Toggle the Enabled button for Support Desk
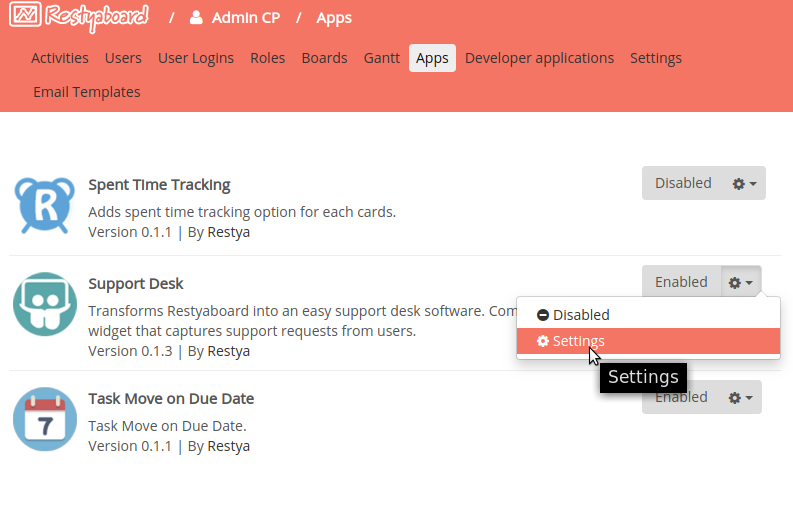Image resolution: width=793 pixels, height=508 pixels. click(x=681, y=283)
